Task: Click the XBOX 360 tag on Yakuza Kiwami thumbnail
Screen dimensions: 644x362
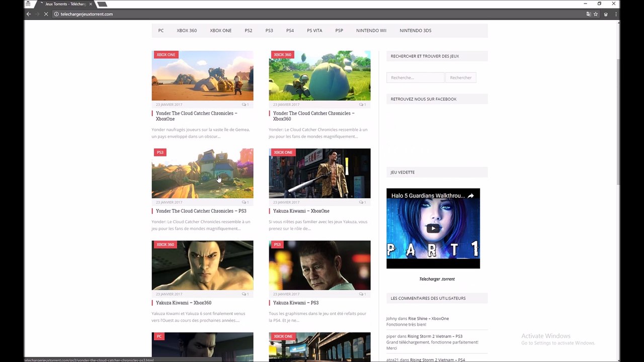Action: point(166,245)
